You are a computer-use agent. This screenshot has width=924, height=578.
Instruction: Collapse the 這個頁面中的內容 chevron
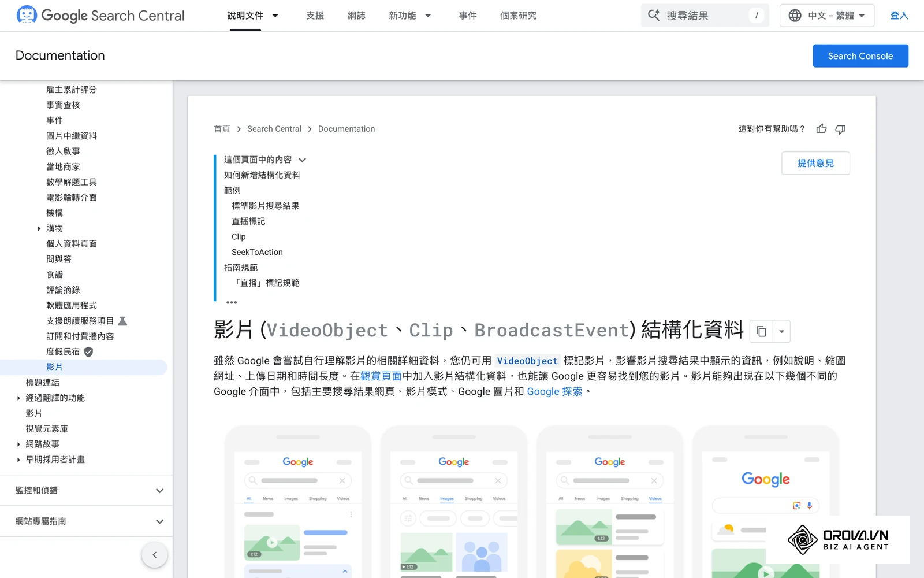[x=302, y=160]
